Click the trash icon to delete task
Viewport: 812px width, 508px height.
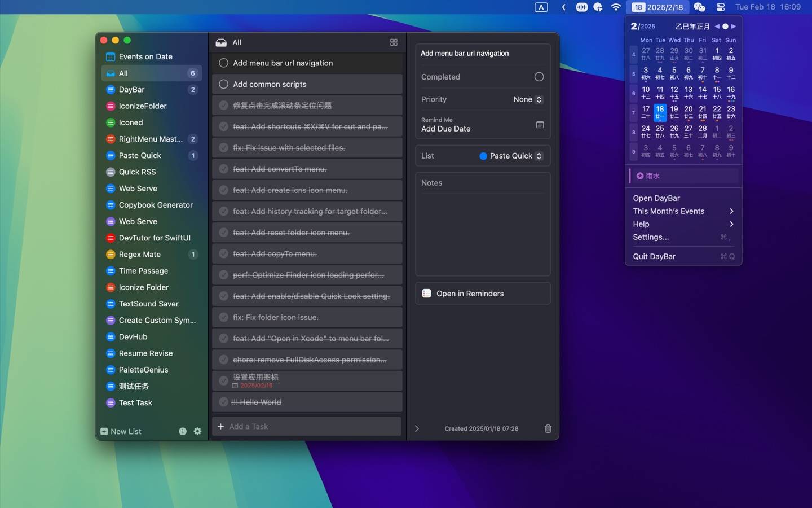click(548, 428)
